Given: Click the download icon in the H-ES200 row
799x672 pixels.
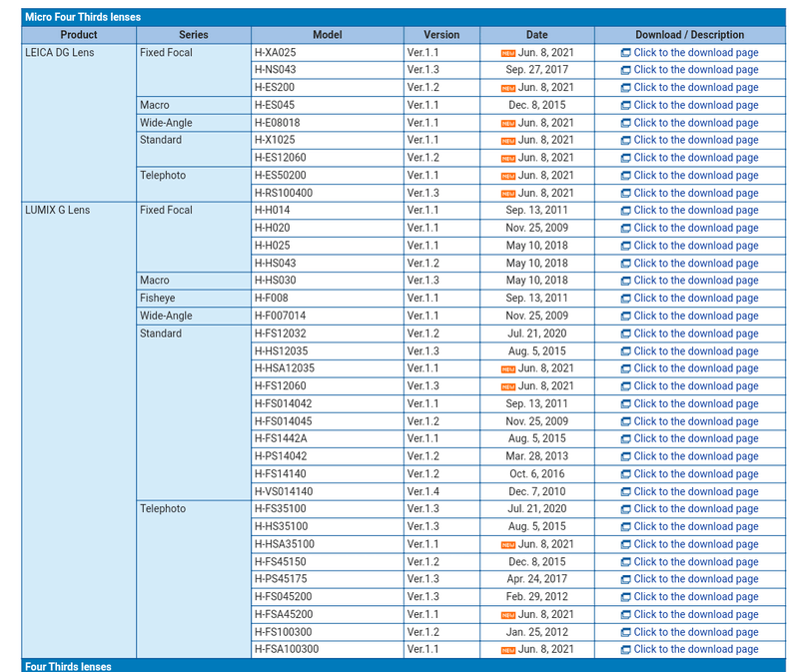Looking at the screenshot, I should pos(625,88).
